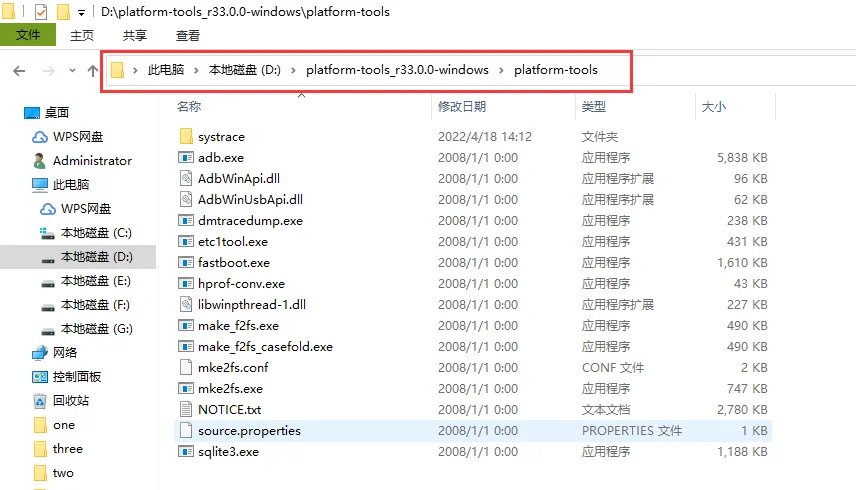Select the folder named two in sidebar
Viewport: 856px width, 490px height.
63,473
